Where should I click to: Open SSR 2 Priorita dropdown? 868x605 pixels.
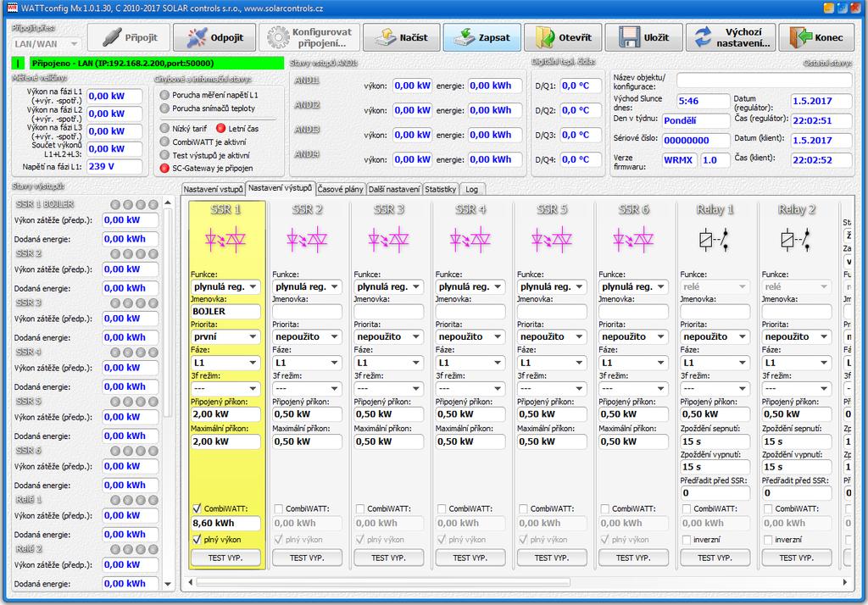click(307, 336)
